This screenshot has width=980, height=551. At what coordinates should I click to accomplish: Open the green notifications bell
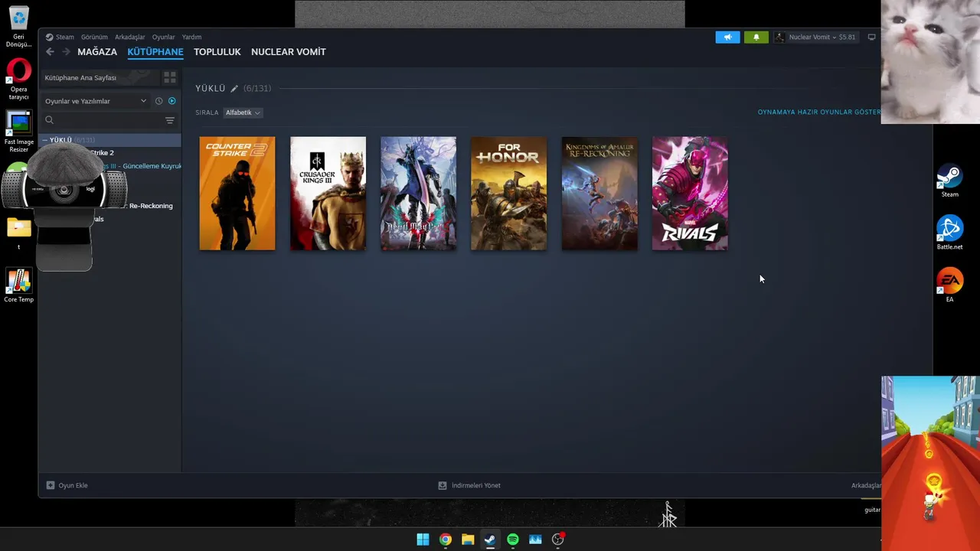756,37
